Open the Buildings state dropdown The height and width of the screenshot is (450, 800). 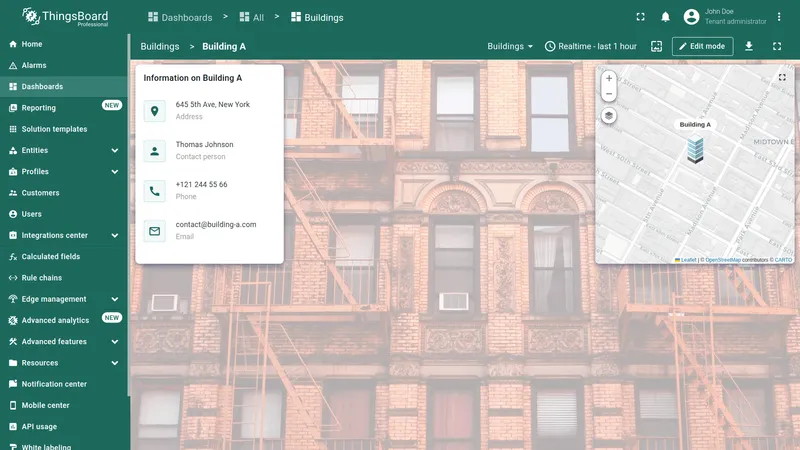point(510,46)
